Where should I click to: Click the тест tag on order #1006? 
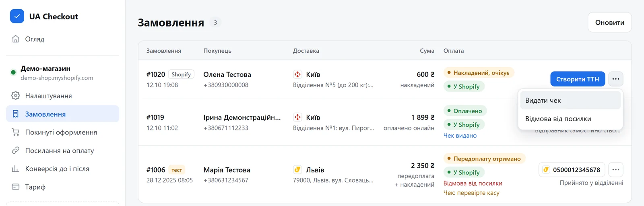(177, 170)
